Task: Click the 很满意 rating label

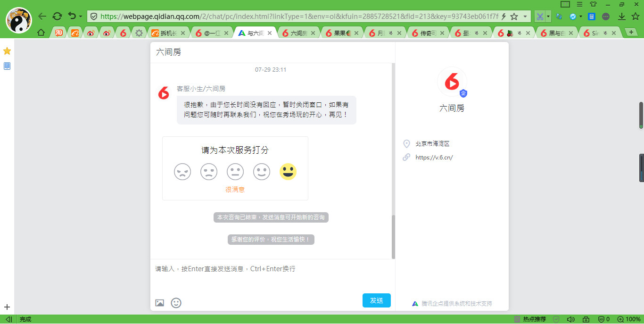Action: (235, 190)
